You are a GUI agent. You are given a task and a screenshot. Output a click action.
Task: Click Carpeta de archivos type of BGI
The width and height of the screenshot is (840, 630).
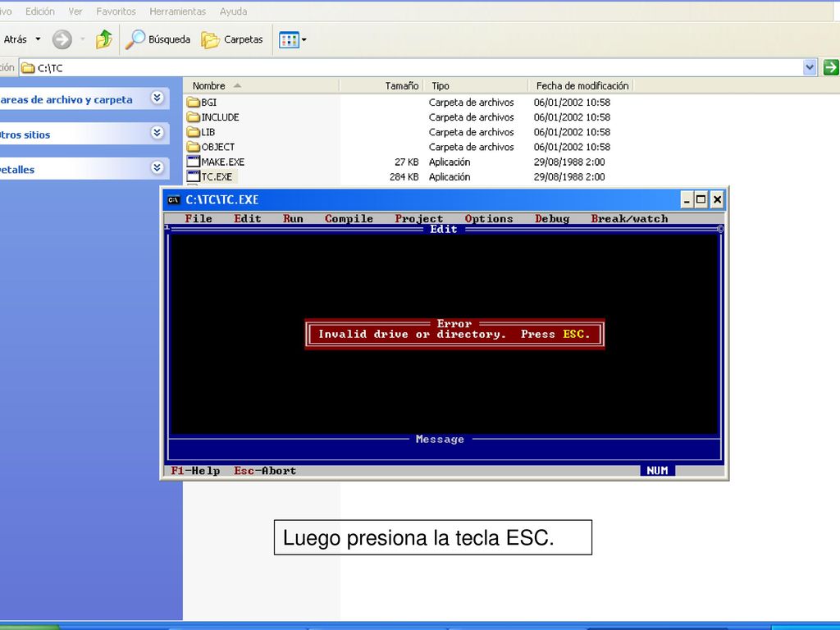pos(472,103)
